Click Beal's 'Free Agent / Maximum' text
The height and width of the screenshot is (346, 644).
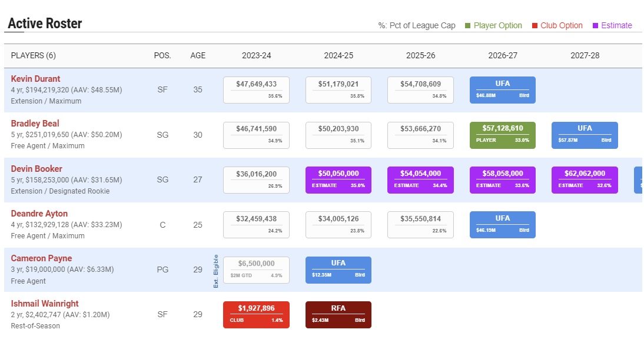(x=48, y=146)
